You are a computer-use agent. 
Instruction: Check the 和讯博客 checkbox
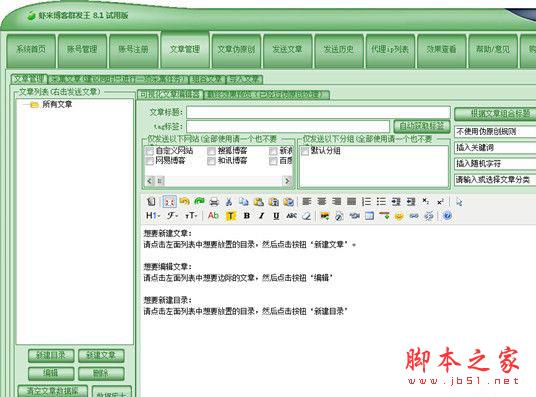(212, 161)
